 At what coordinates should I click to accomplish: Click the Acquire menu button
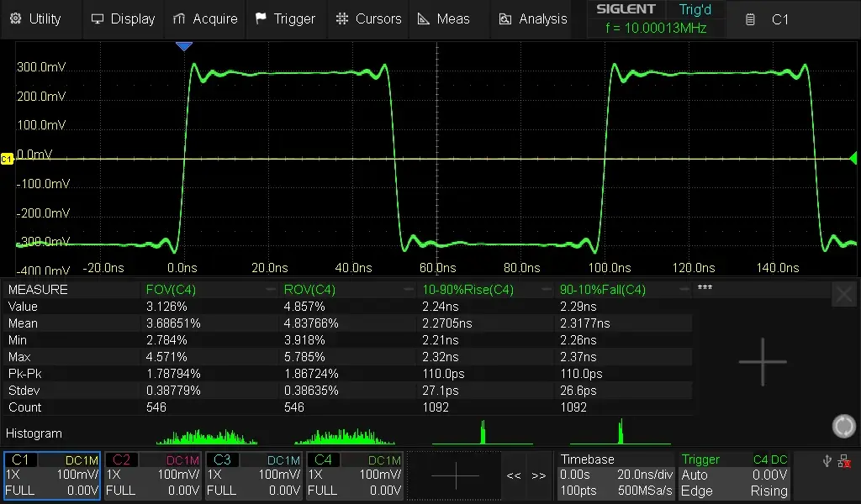(205, 18)
